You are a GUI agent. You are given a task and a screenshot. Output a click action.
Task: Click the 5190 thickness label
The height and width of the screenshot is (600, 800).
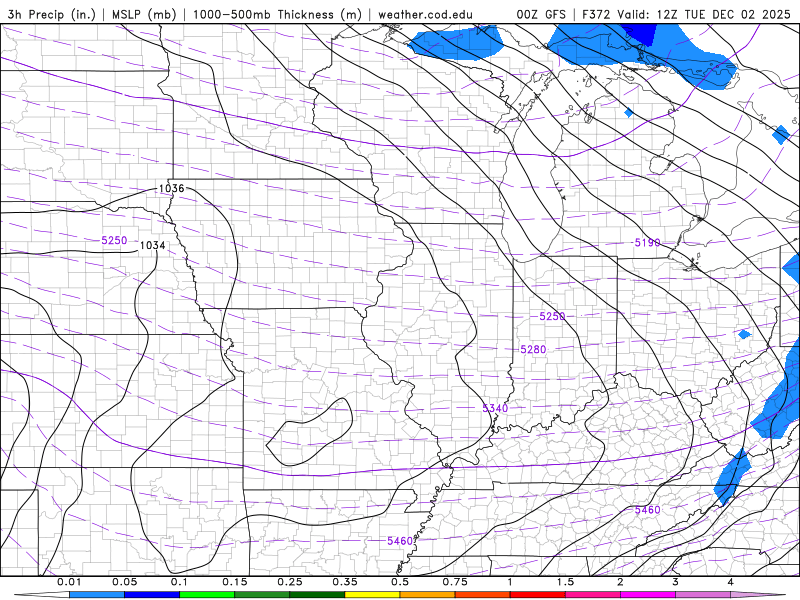[647, 243]
